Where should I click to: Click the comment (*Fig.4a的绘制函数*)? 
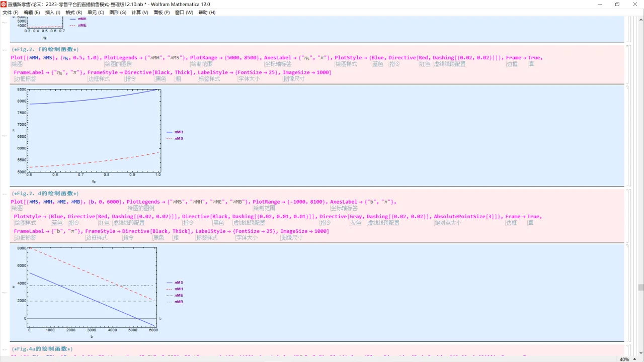42,349
